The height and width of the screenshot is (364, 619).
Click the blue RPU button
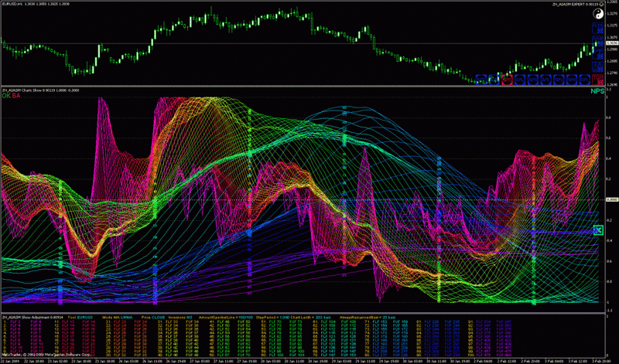pos(559,79)
